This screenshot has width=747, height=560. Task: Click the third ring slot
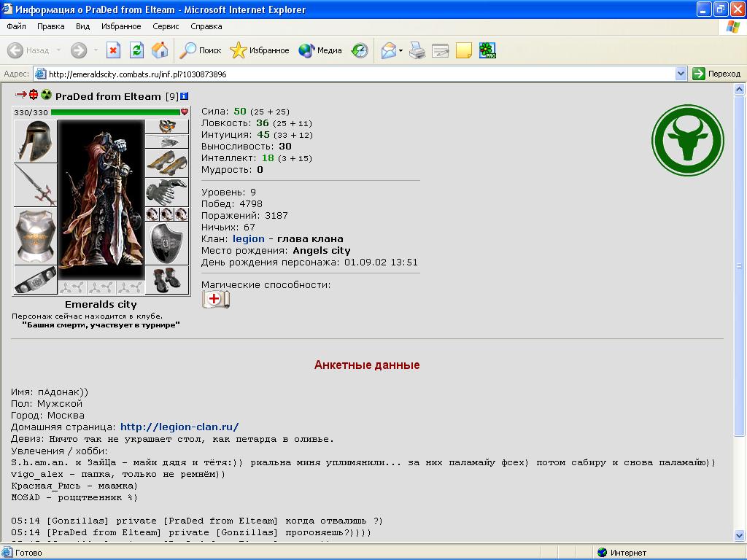click(x=182, y=214)
